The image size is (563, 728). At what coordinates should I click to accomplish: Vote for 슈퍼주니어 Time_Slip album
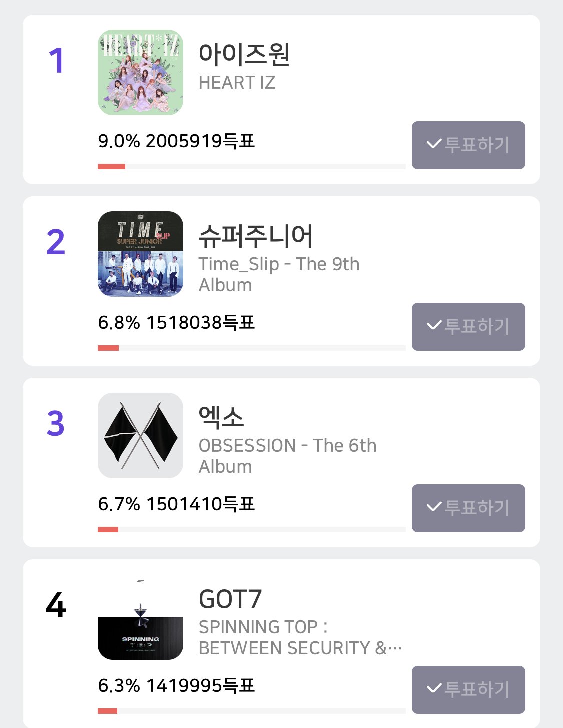pyautogui.click(x=468, y=326)
